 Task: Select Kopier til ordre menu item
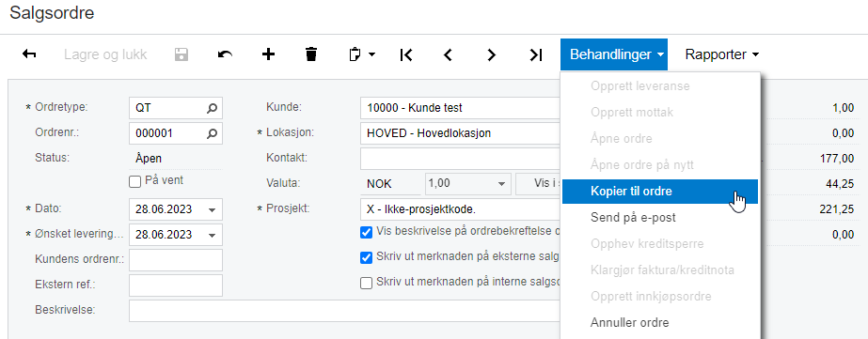660,192
